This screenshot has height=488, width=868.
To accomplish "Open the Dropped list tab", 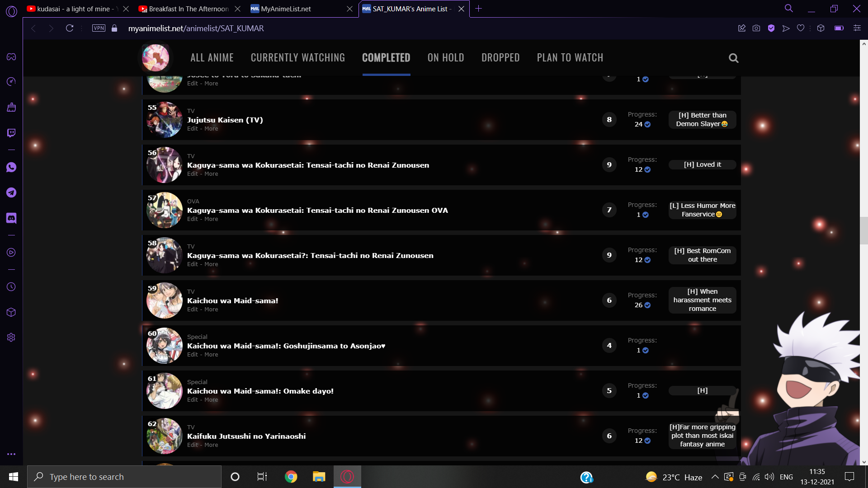I will [x=500, y=58].
